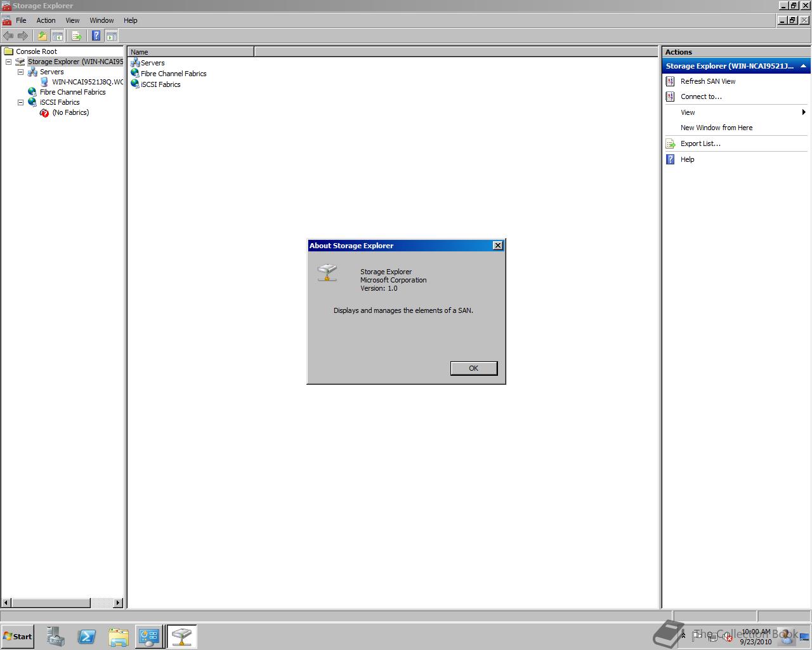The height and width of the screenshot is (650, 812).
Task: Click the red question mark No Fabrics icon
Action: 44,112
